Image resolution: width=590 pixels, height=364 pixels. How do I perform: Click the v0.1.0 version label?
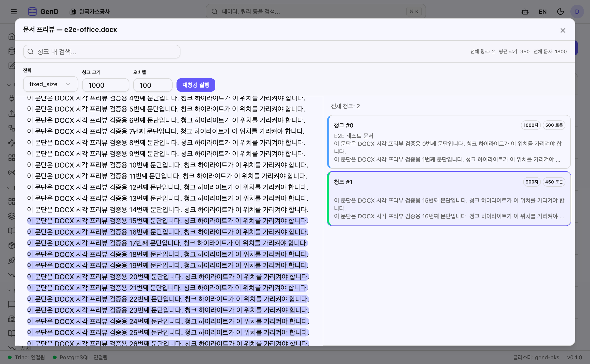[x=575, y=357]
